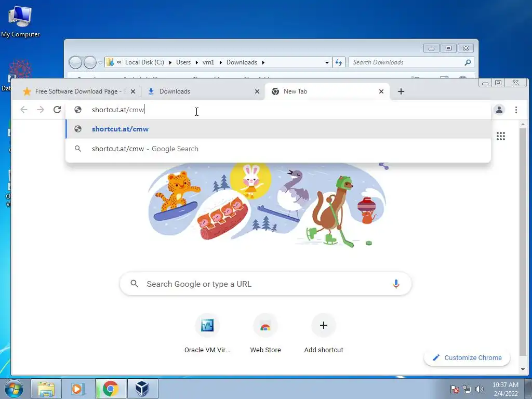Reload the page in Chrome

pyautogui.click(x=57, y=110)
